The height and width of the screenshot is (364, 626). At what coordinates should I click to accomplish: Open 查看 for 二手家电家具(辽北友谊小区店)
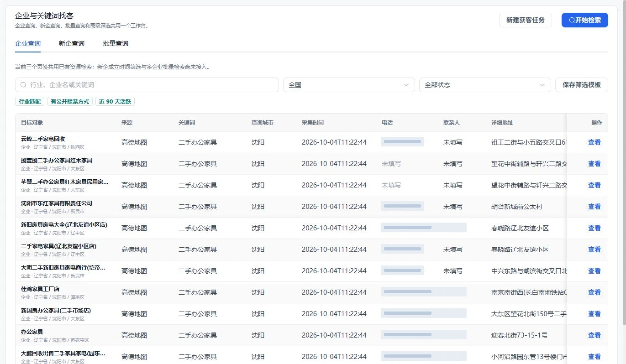pos(594,250)
